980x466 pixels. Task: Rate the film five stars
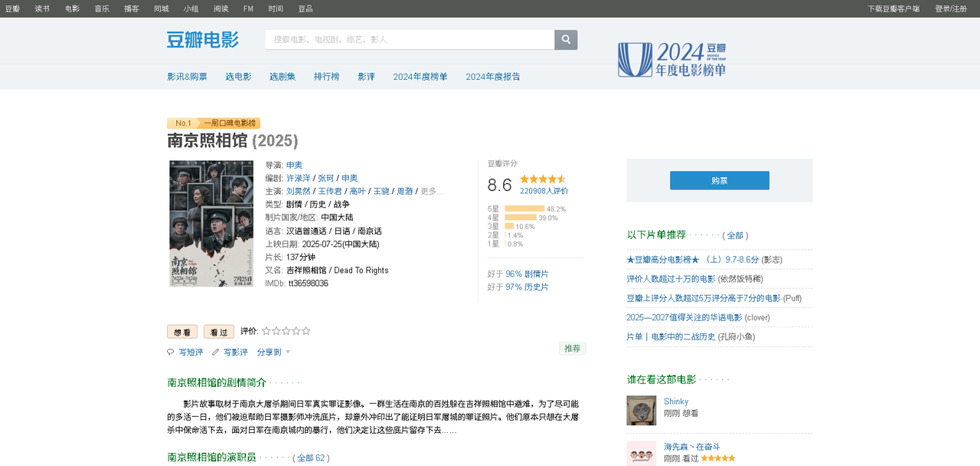(306, 331)
